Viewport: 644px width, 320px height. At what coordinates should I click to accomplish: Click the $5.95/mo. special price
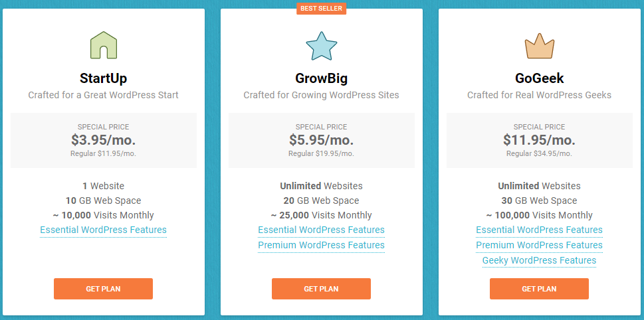(x=321, y=140)
